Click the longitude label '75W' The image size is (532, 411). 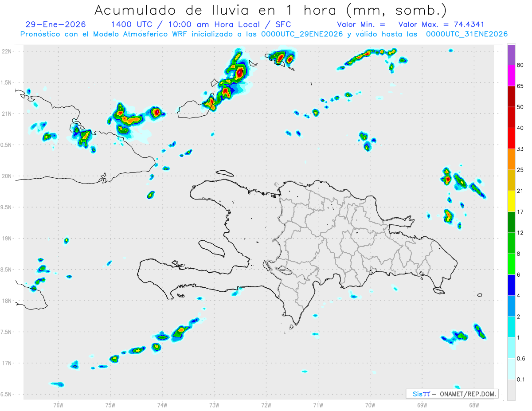tap(110, 405)
